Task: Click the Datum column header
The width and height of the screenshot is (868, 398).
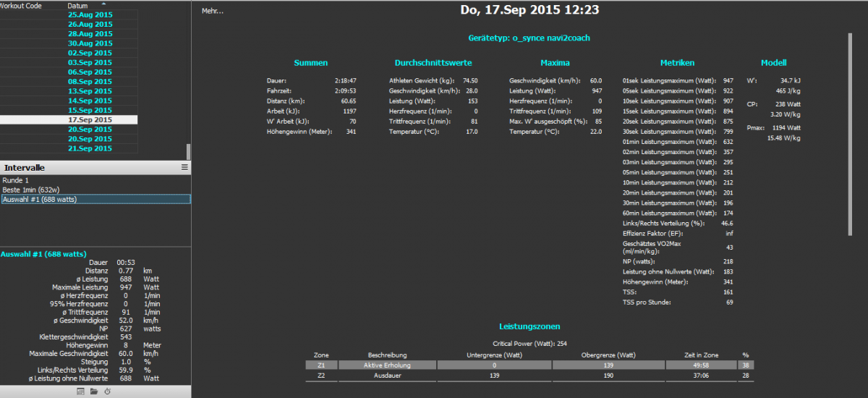Action: coord(78,6)
